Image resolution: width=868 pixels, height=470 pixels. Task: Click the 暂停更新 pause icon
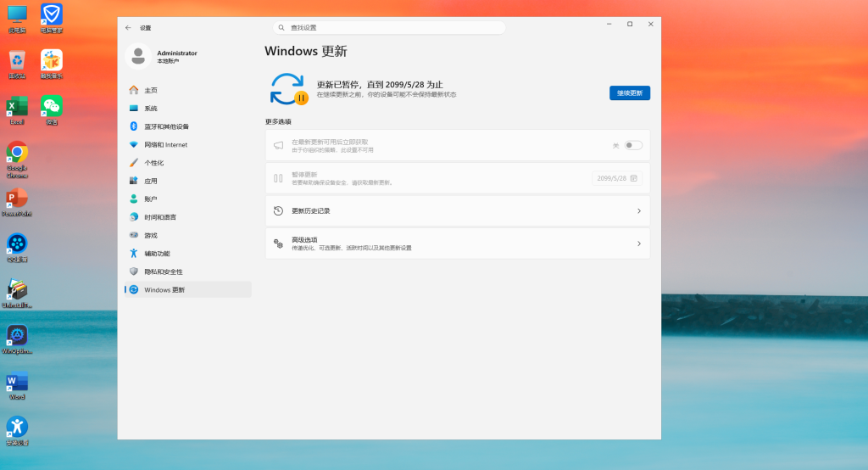(278, 178)
